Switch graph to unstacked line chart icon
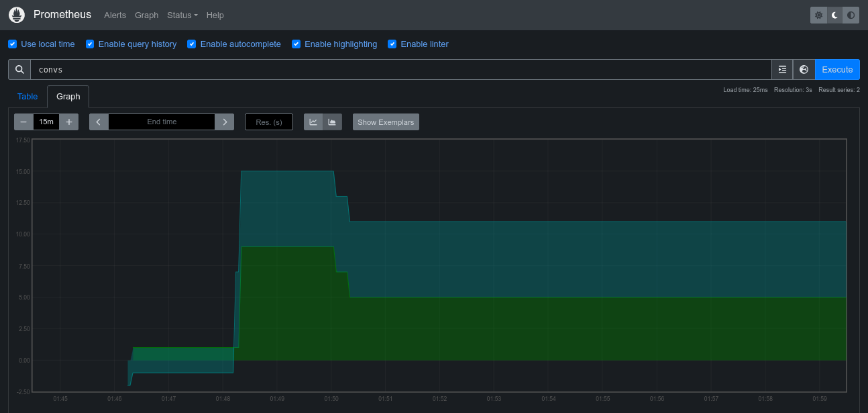868x413 pixels. pyautogui.click(x=313, y=122)
